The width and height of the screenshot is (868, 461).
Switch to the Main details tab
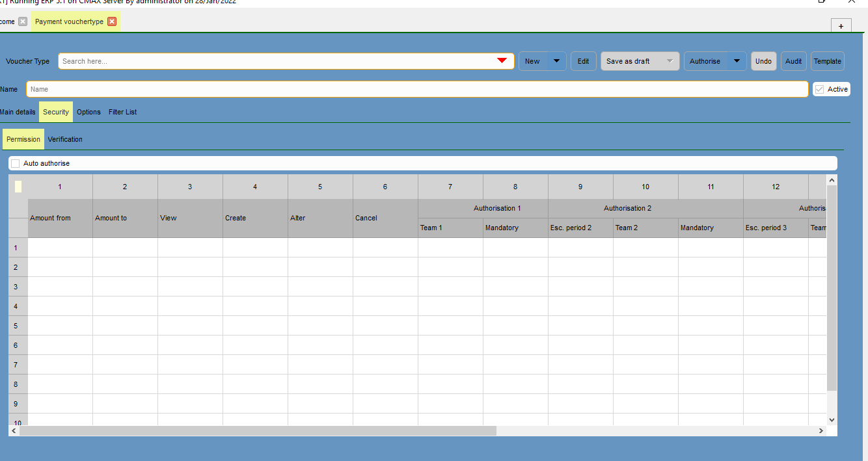click(x=18, y=112)
